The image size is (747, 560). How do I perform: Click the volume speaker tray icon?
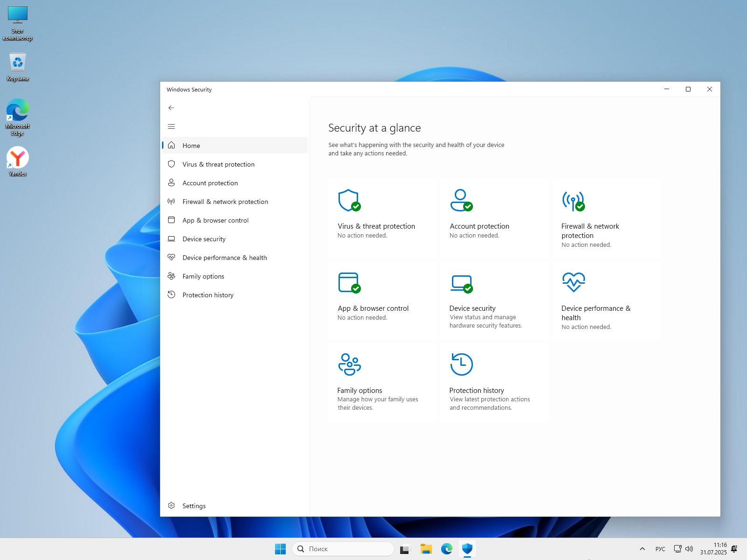tap(689, 549)
